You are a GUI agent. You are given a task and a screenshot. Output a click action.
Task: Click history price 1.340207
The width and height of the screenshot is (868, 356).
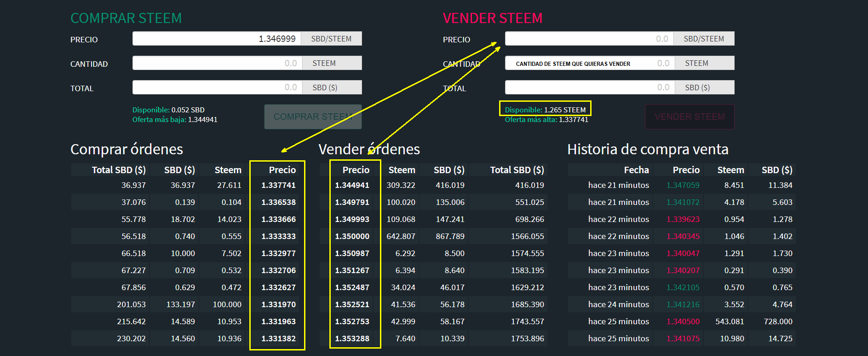[x=683, y=270]
